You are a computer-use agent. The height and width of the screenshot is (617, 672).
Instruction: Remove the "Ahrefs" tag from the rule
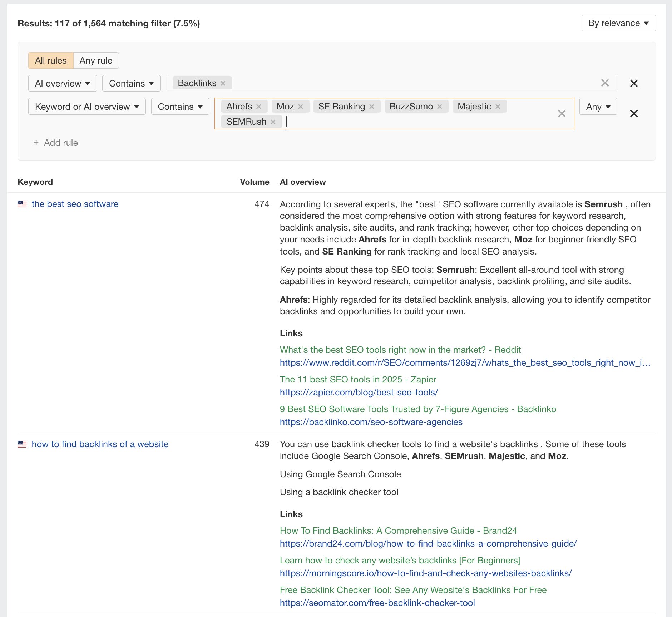[258, 106]
